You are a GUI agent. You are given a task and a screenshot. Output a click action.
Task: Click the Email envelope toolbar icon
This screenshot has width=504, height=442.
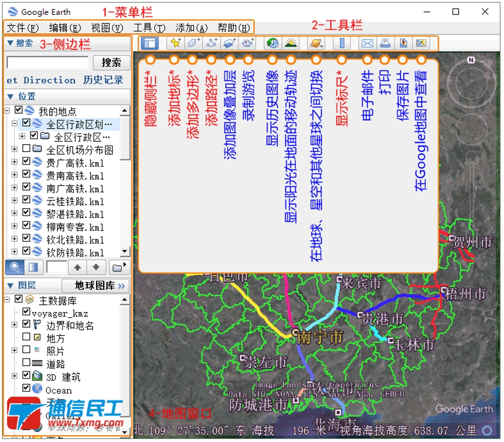click(367, 43)
